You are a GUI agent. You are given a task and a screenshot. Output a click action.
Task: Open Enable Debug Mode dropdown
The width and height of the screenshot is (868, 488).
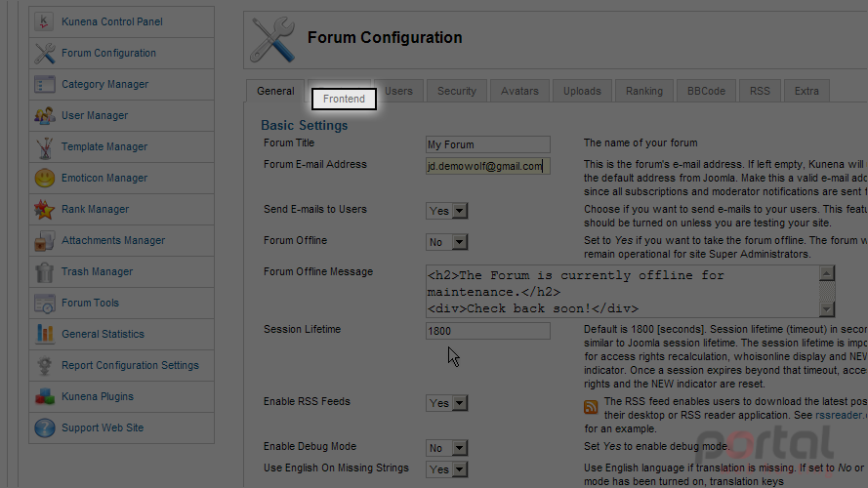click(447, 448)
